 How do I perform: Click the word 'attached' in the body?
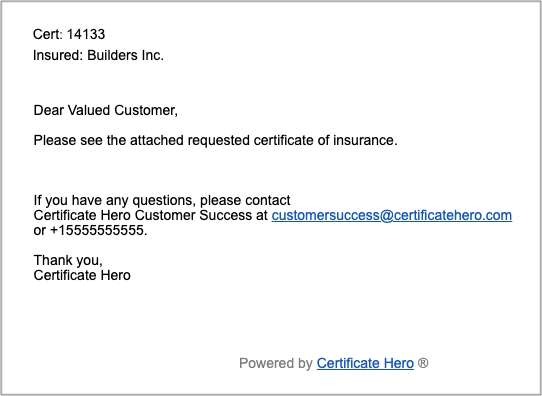coord(157,140)
